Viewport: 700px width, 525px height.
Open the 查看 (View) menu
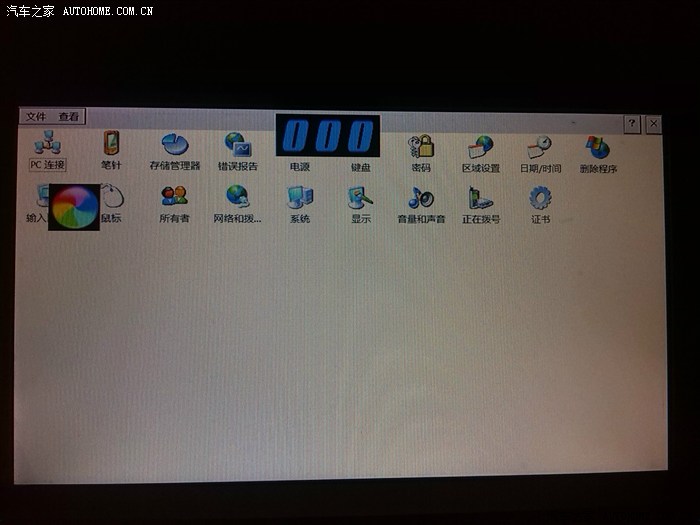pos(68,116)
